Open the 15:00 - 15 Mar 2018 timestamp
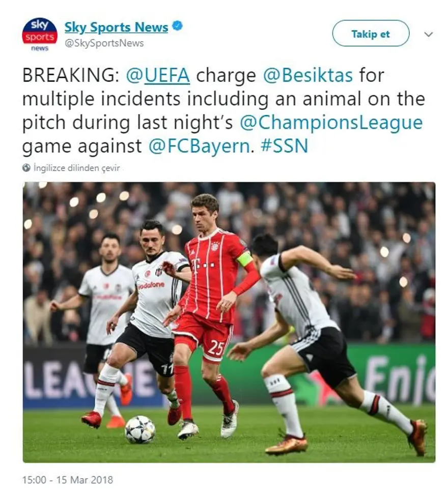This screenshot has height=494, width=448. (x=68, y=480)
